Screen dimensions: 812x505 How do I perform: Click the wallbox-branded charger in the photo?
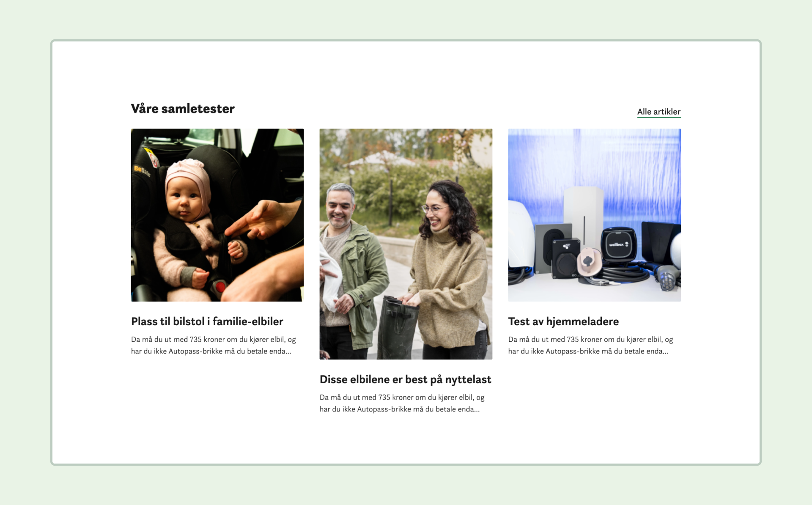[619, 244]
